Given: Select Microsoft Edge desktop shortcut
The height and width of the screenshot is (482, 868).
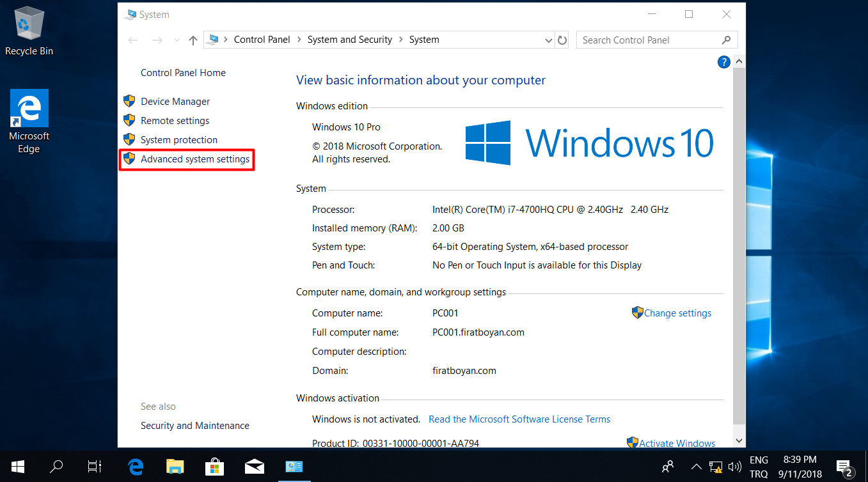Looking at the screenshot, I should pyautogui.click(x=29, y=121).
